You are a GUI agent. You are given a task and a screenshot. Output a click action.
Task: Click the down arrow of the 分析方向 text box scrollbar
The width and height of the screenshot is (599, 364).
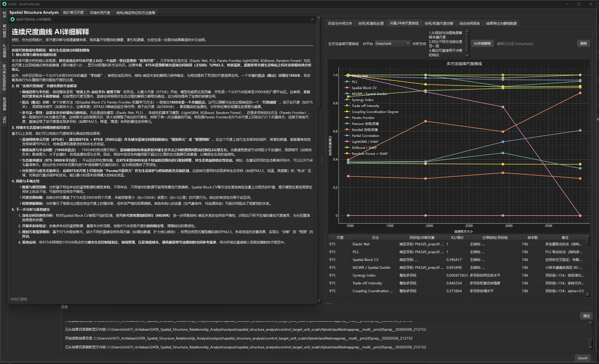pos(467,55)
